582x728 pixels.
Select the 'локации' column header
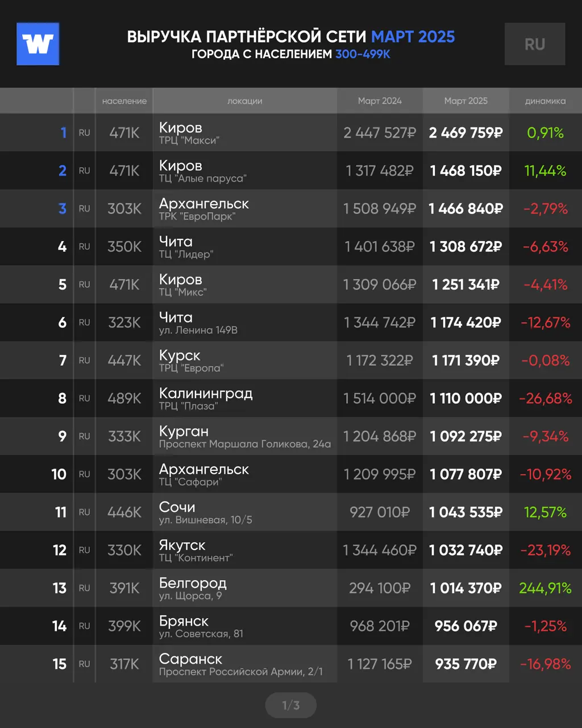(245, 101)
